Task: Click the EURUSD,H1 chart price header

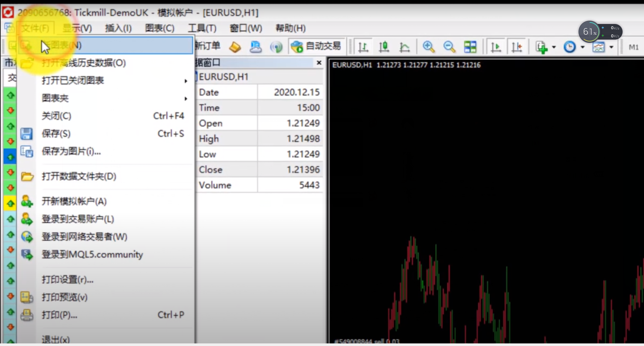Action: [x=406, y=65]
